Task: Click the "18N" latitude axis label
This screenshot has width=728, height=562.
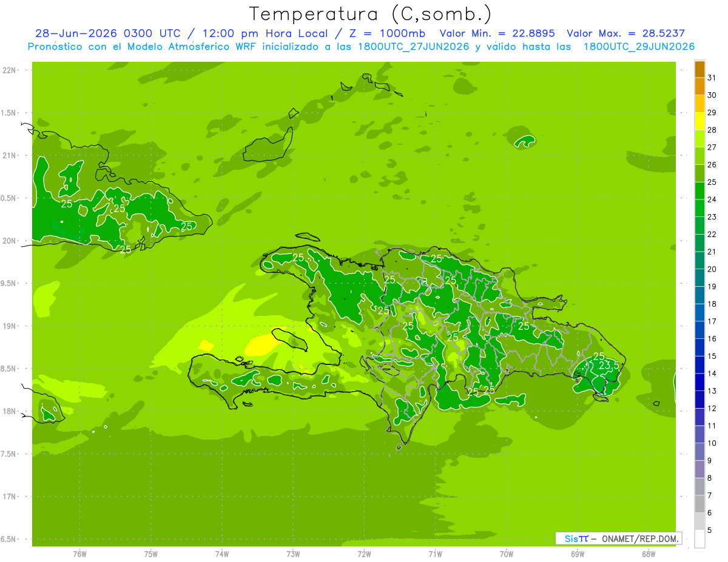Action: [10, 411]
